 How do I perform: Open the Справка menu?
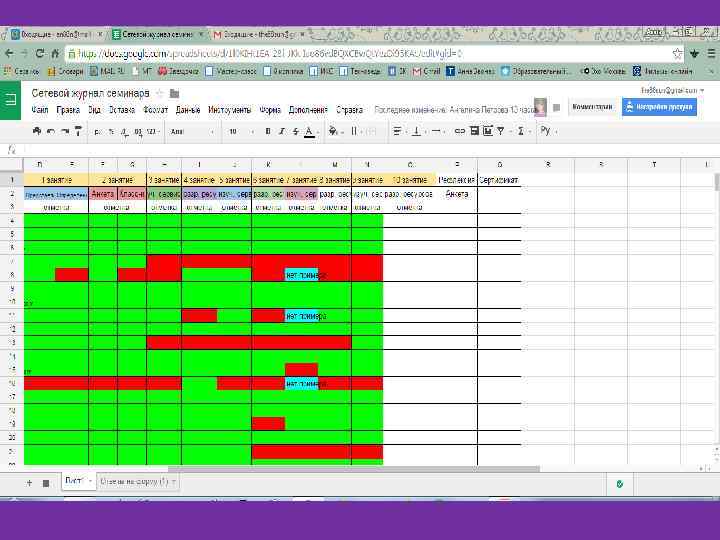[349, 110]
